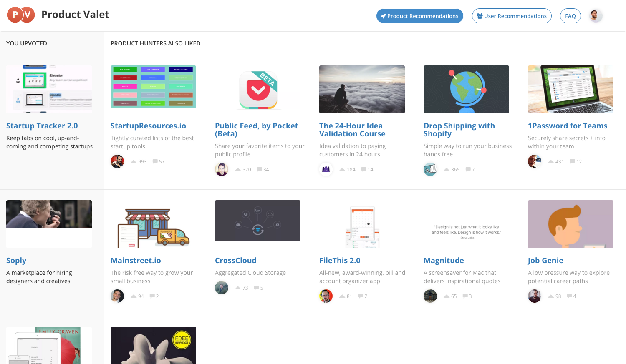Click "YOU UPVOTED" heading
This screenshot has height=364, width=626.
(x=27, y=43)
